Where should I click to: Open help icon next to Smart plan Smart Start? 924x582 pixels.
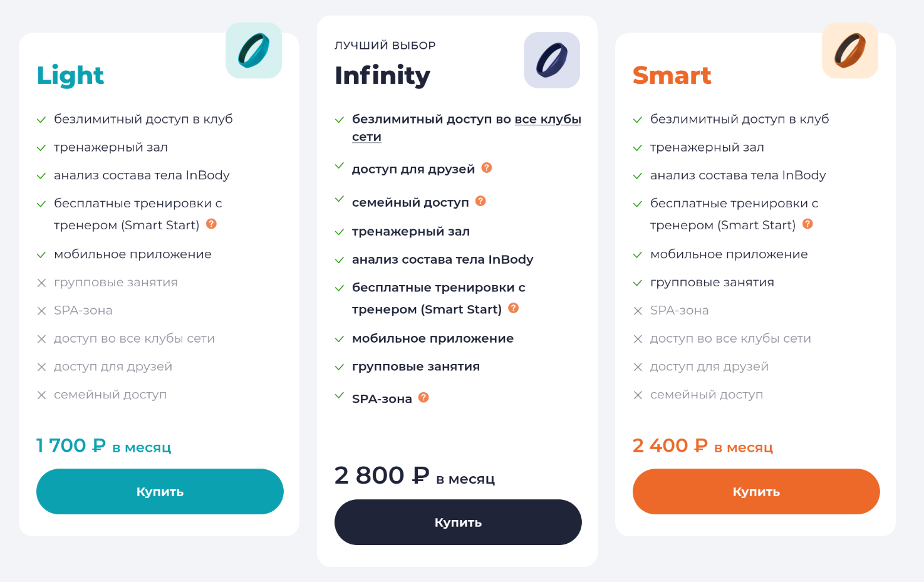pyautogui.click(x=808, y=224)
